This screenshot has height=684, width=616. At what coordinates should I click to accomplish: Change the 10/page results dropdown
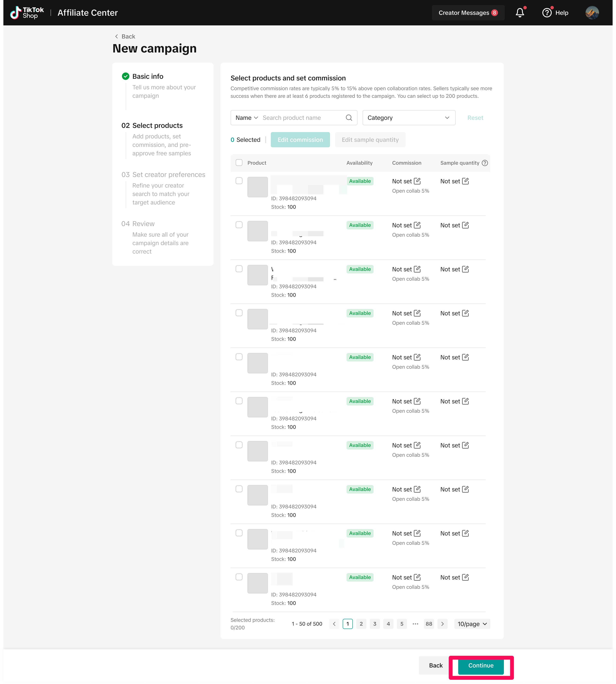[472, 624]
